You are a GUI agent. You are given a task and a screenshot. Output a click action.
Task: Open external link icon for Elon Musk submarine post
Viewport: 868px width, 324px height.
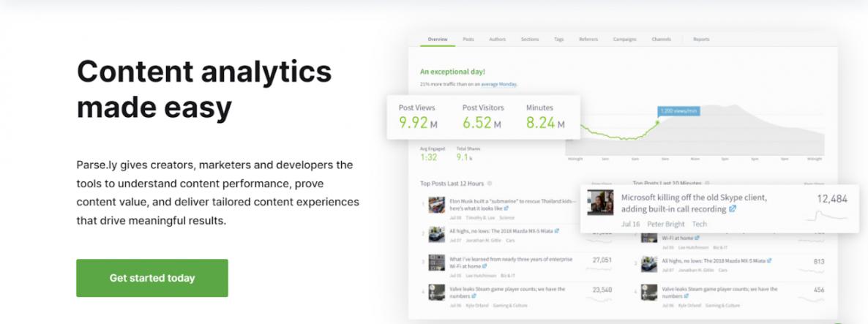(x=506, y=208)
